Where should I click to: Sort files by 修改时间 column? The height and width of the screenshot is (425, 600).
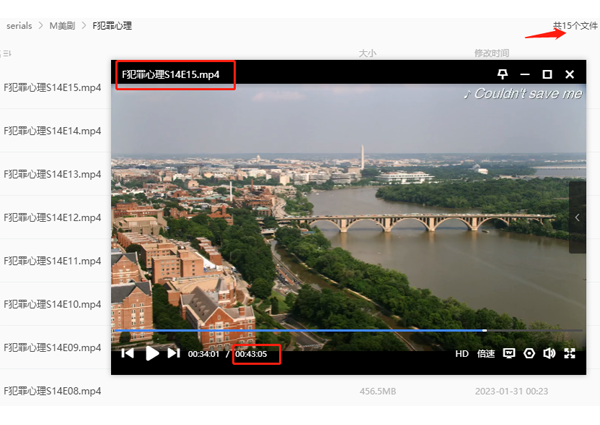point(491,53)
